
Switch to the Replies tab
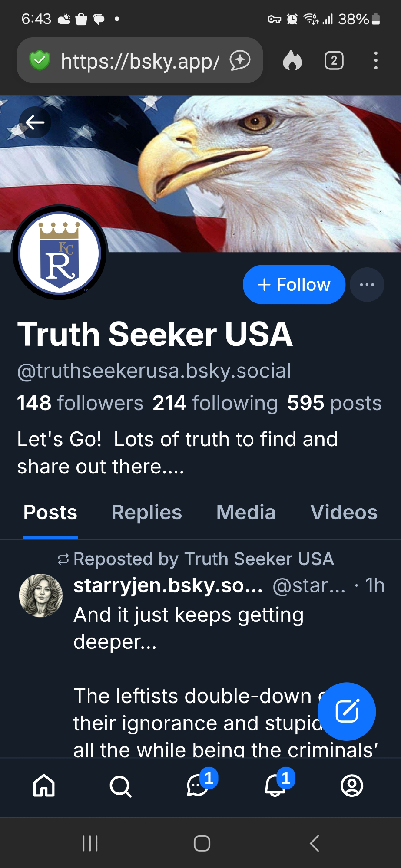point(146,513)
